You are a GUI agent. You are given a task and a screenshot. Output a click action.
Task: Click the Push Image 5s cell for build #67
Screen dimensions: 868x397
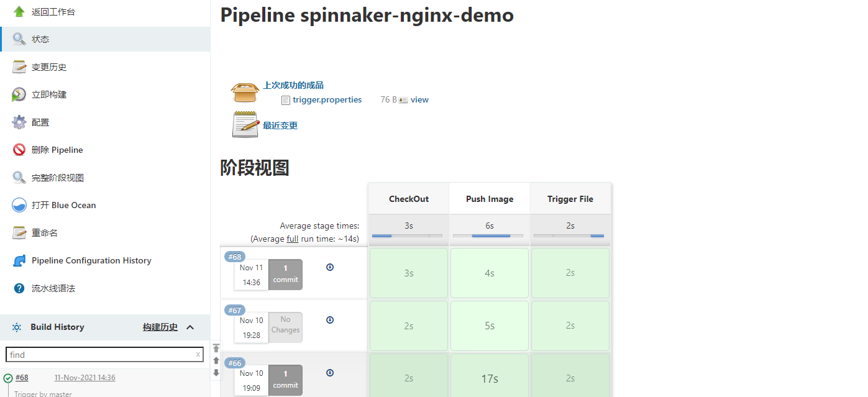point(490,326)
